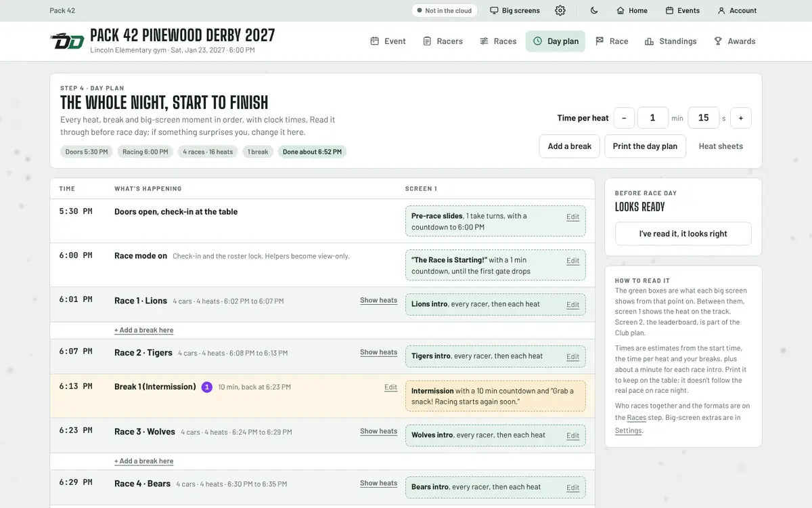Increase time per heat with plus button
Image resolution: width=812 pixels, height=508 pixels.
741,118
